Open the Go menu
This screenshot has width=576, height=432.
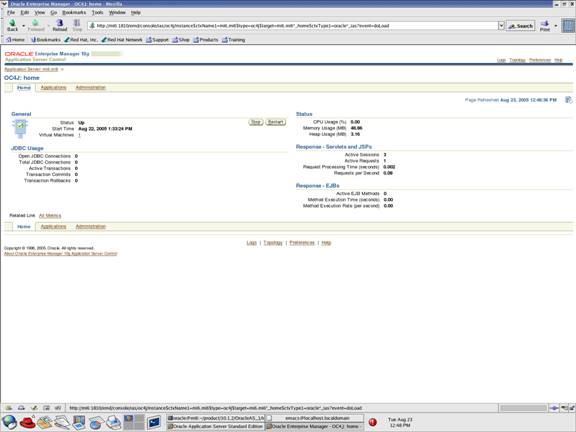coord(54,12)
